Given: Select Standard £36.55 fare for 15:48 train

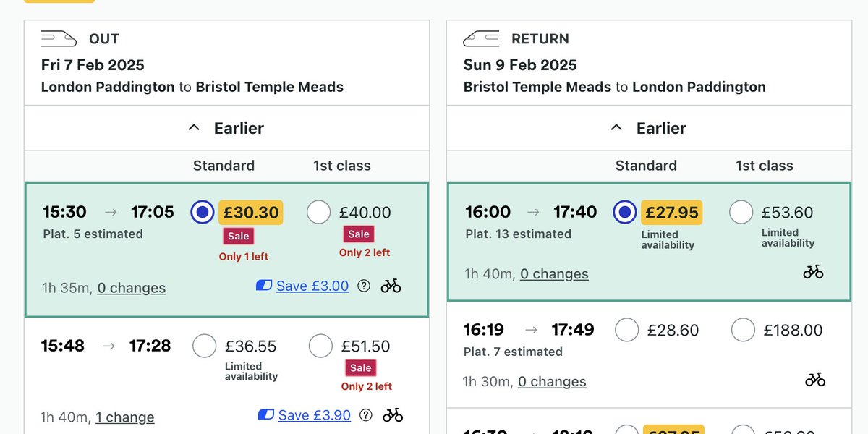Looking at the screenshot, I should (205, 346).
